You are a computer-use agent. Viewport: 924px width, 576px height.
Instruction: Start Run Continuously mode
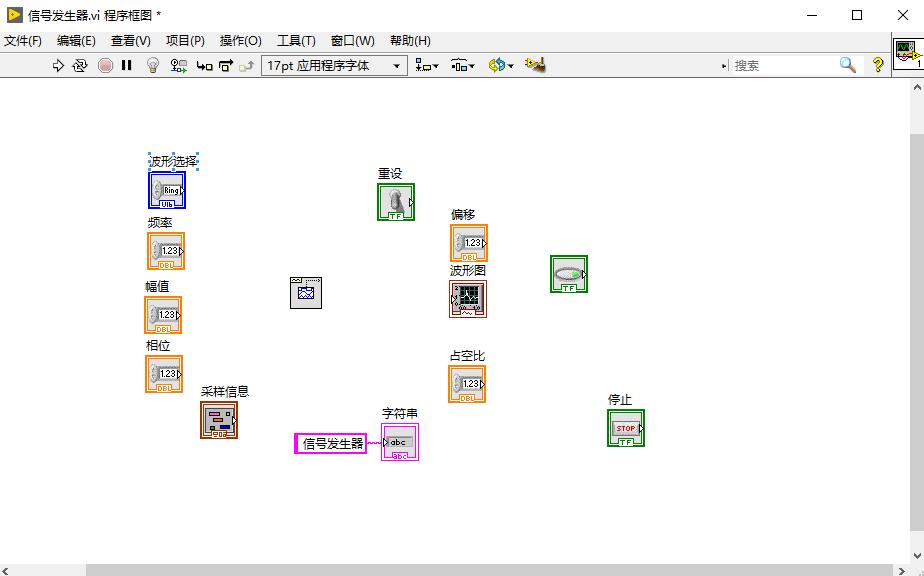tap(80, 65)
